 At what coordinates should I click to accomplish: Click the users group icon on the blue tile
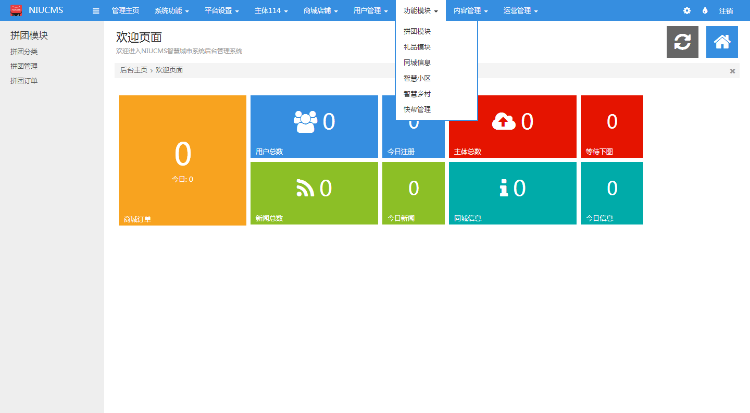(305, 122)
